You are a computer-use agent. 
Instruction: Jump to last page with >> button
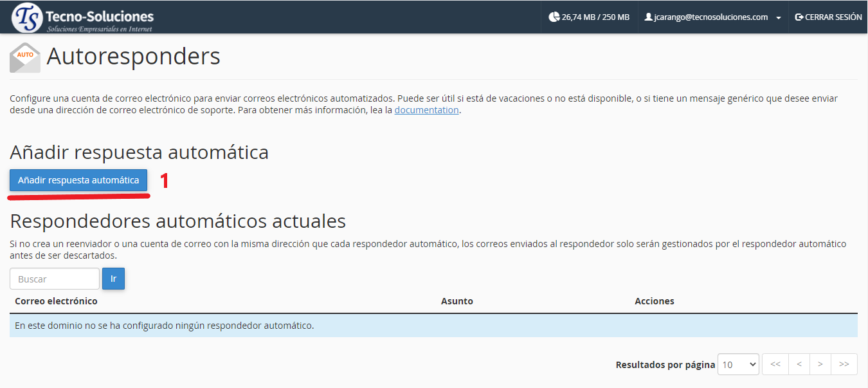pyautogui.click(x=844, y=364)
